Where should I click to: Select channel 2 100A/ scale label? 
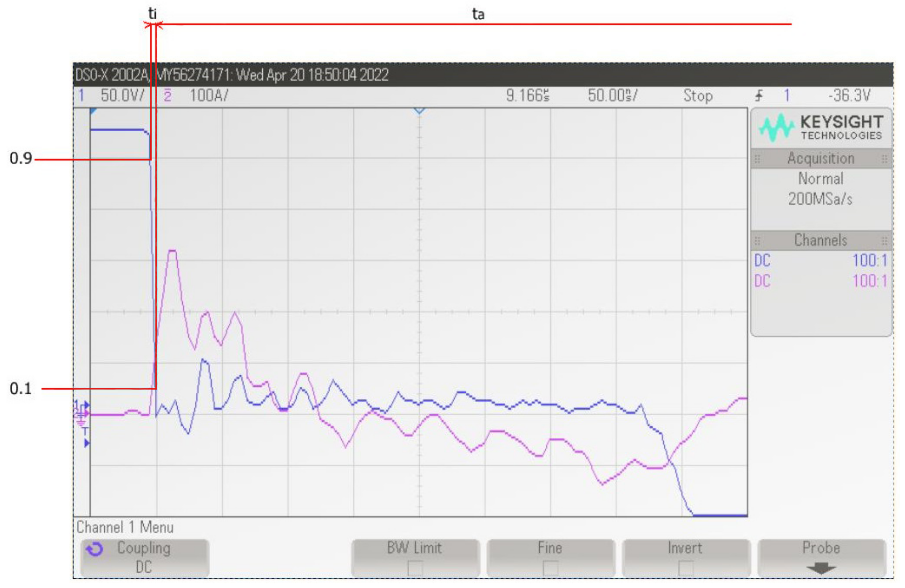[209, 95]
